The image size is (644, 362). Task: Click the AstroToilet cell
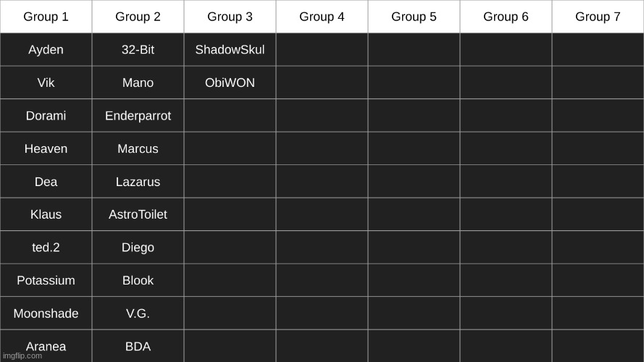(138, 214)
